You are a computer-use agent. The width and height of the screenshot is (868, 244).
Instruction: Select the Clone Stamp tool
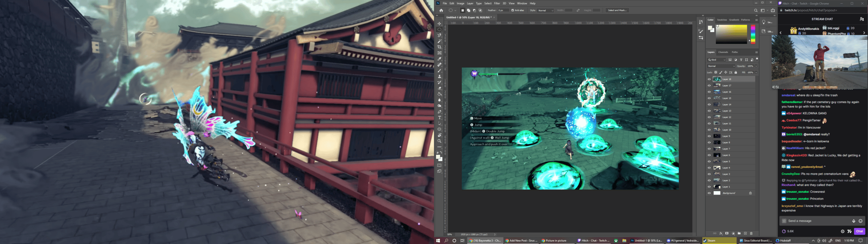[439, 77]
